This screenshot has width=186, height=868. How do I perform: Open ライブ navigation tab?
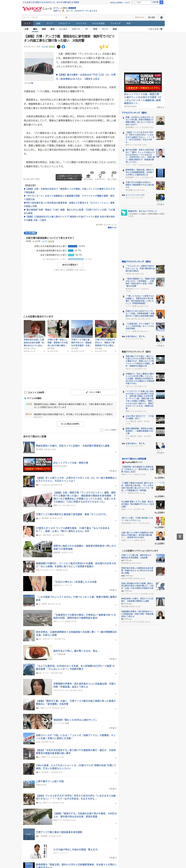pos(49,24)
